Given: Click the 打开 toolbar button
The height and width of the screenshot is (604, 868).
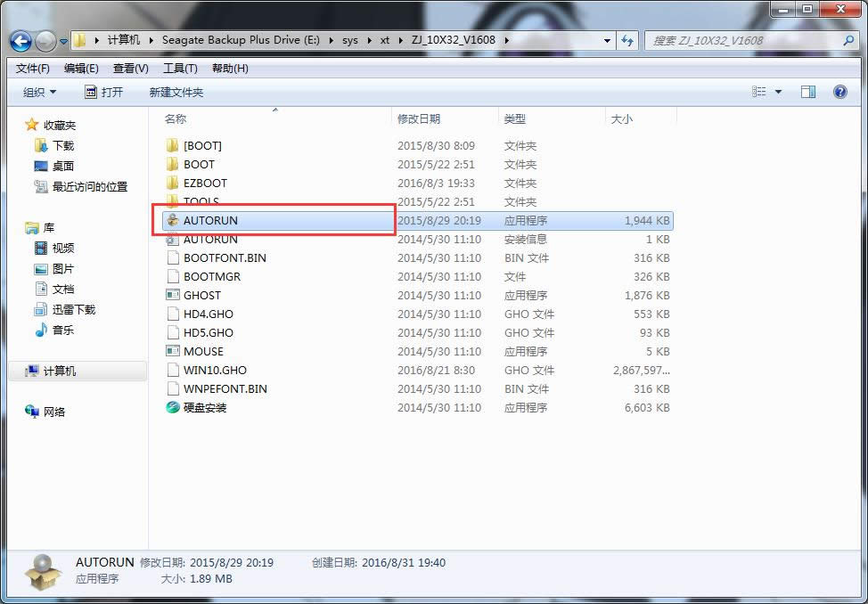Looking at the screenshot, I should coord(104,92).
